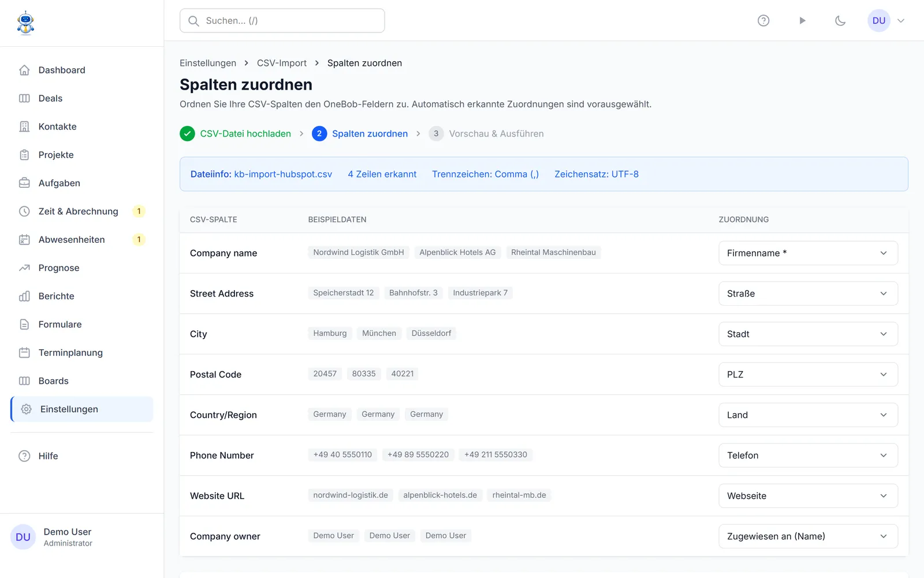Click sample chip Rheintal Maschinenbau
924x578 pixels.
(x=553, y=253)
